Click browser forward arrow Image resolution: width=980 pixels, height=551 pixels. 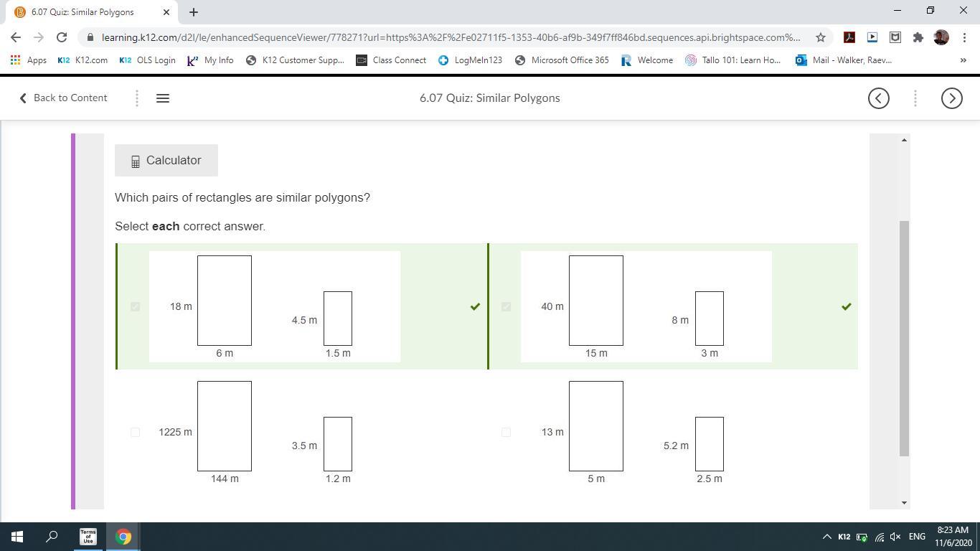point(39,37)
